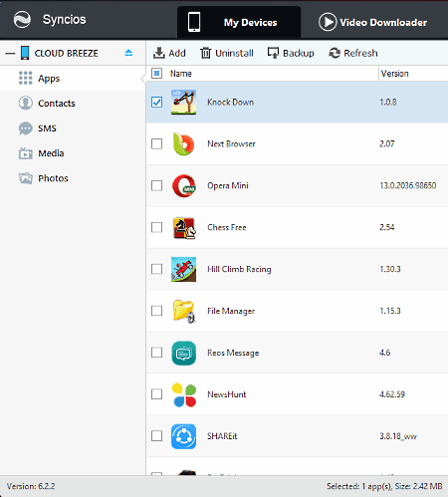The height and width of the screenshot is (497, 448).
Task: Check the Reos Message checkbox
Action: tap(156, 353)
